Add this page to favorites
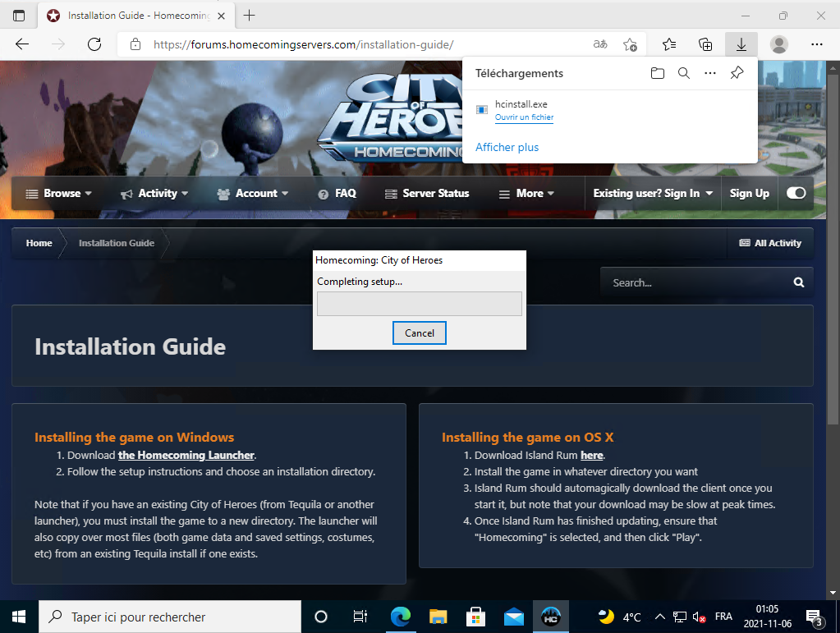The height and width of the screenshot is (633, 840). (630, 44)
